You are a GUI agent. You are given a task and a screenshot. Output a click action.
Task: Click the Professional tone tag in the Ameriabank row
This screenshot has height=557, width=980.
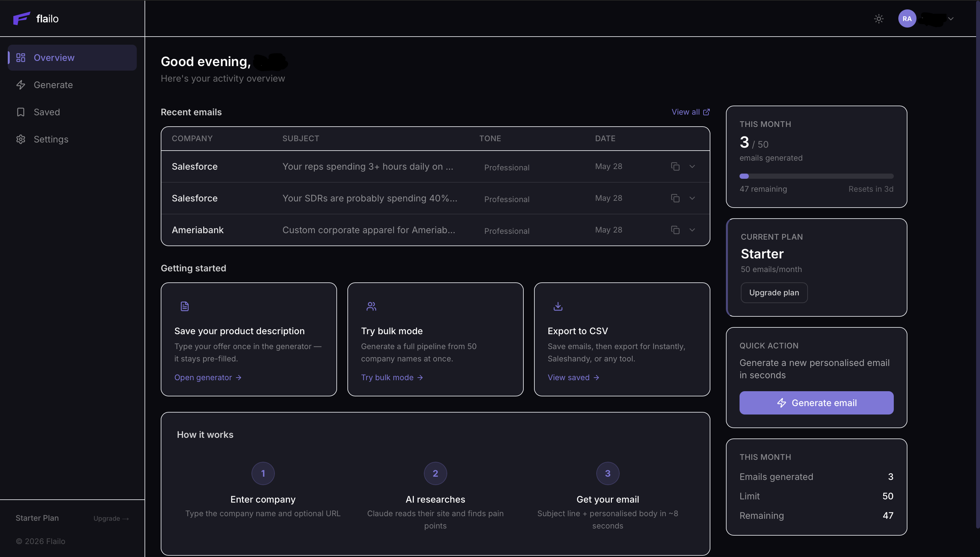point(507,231)
